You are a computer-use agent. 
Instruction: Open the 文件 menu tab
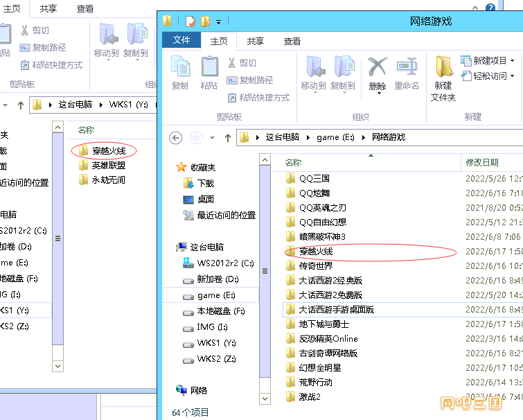181,40
